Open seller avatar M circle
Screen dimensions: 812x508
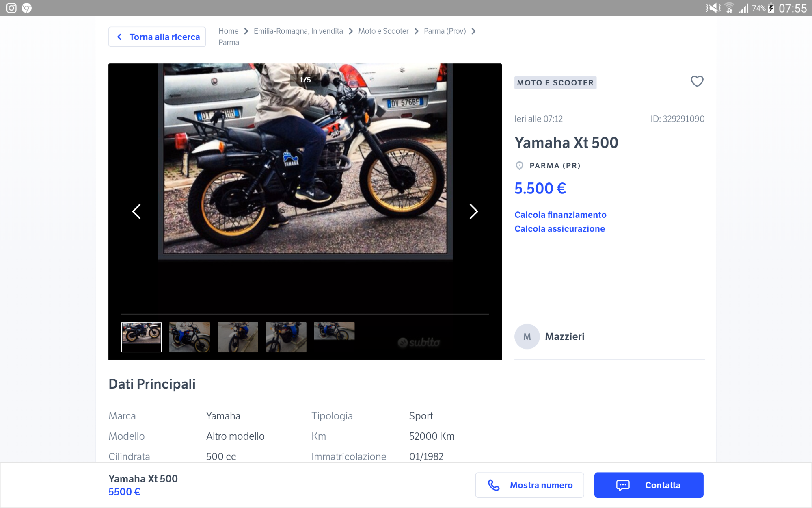click(527, 336)
